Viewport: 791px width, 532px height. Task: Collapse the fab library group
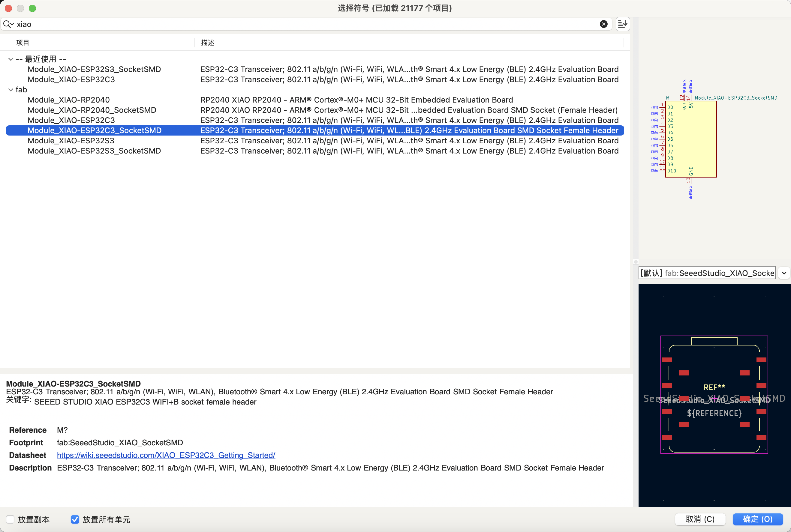(x=11, y=90)
